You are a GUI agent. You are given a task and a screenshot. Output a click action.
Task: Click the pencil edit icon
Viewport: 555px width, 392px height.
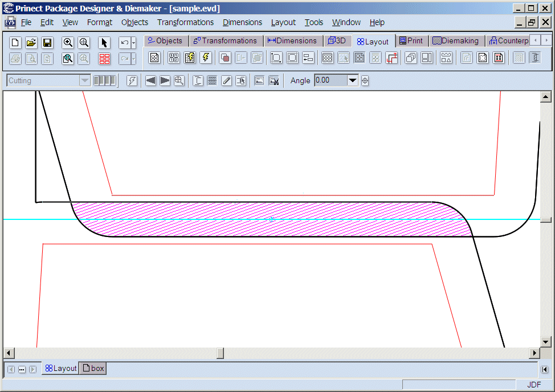point(227,81)
